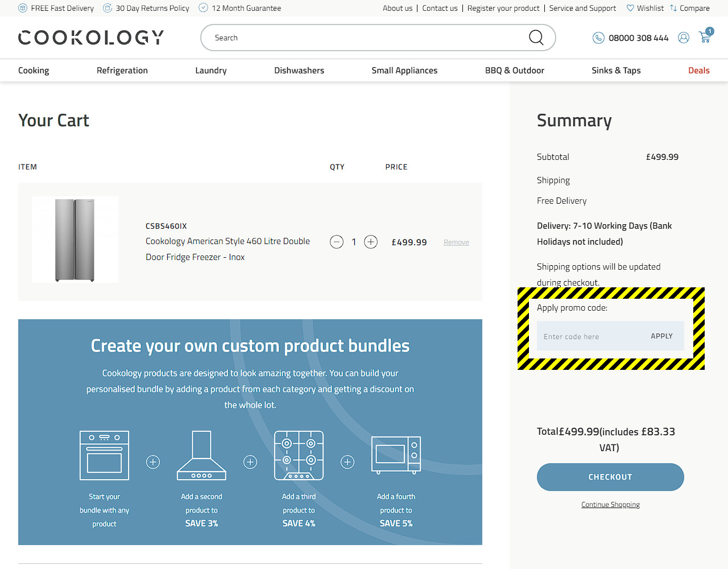Open the Cooking menu

tap(34, 71)
